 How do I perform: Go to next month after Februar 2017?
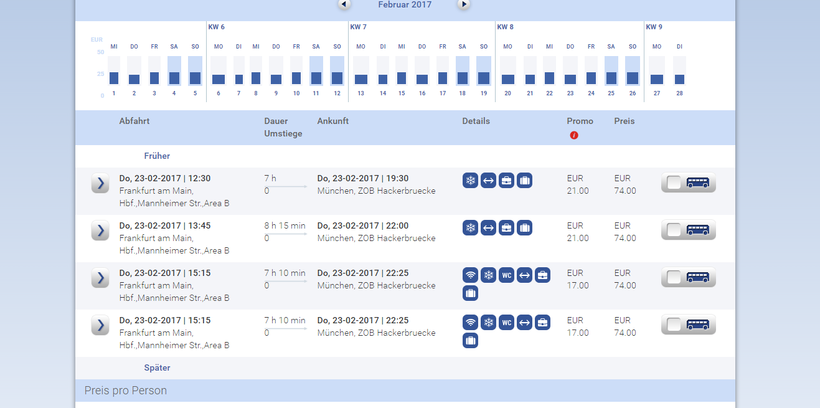464,5
